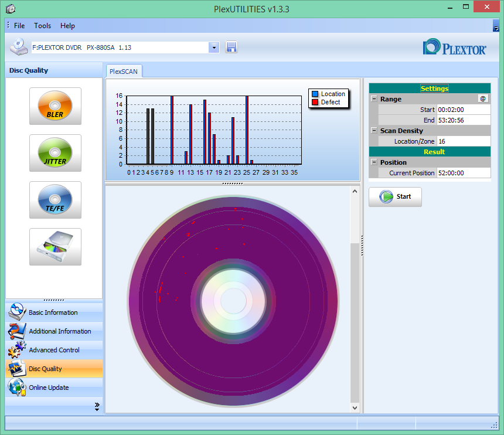Click the disc view scrollbar down arrow
The height and width of the screenshot is (435, 504).
pyautogui.click(x=355, y=407)
